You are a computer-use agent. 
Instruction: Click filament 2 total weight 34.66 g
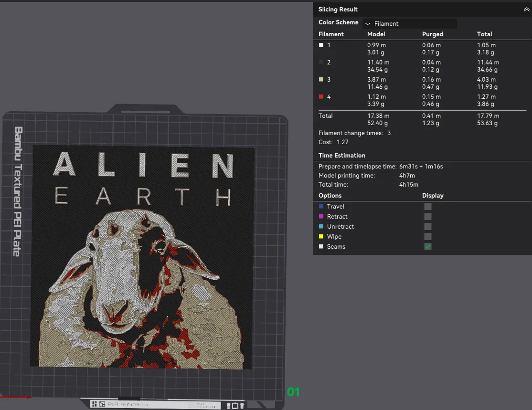point(487,70)
